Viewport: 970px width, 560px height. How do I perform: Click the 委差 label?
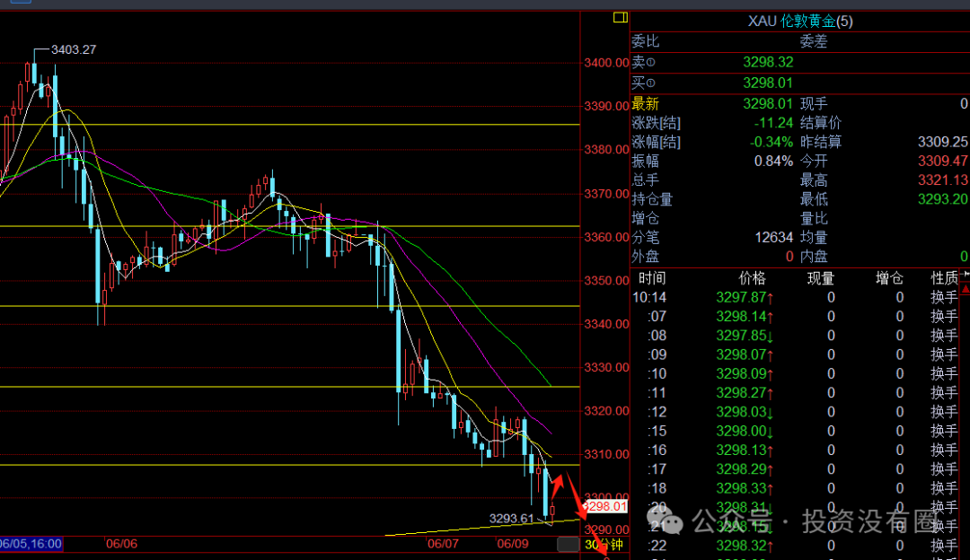click(x=814, y=41)
